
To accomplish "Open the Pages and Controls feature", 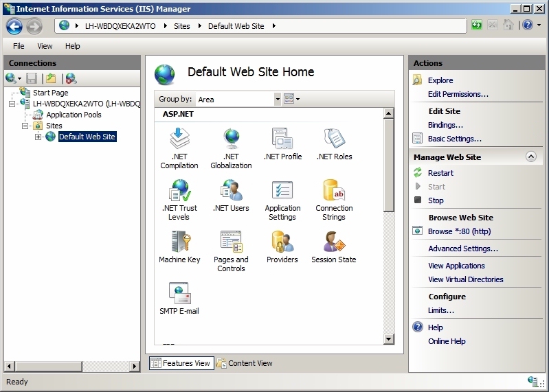I will click(x=231, y=251).
